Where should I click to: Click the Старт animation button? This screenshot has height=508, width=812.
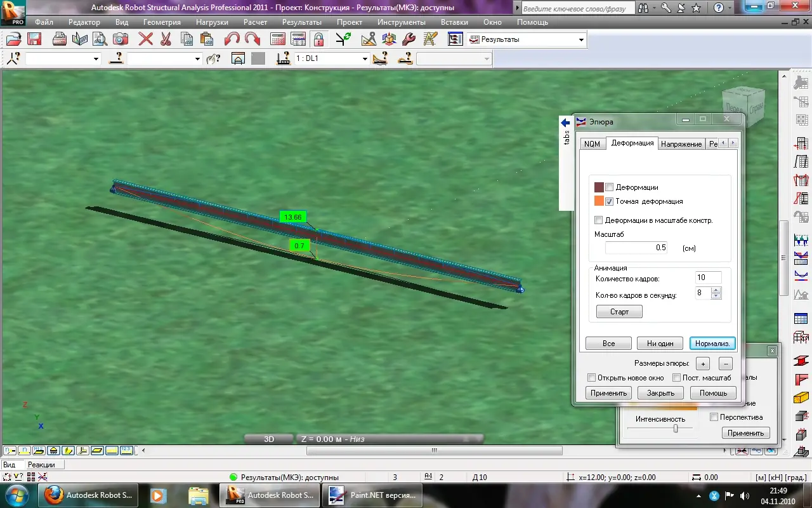619,312
